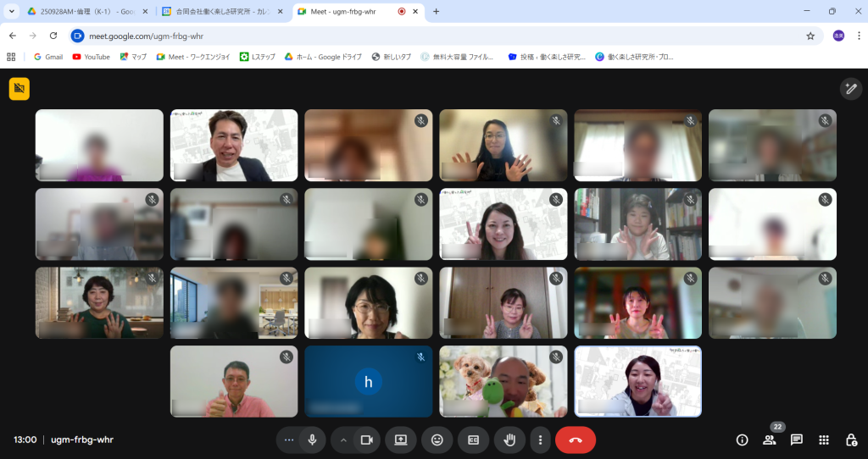Toggle closed captions button
This screenshot has height=459, width=868.
pyautogui.click(x=474, y=440)
